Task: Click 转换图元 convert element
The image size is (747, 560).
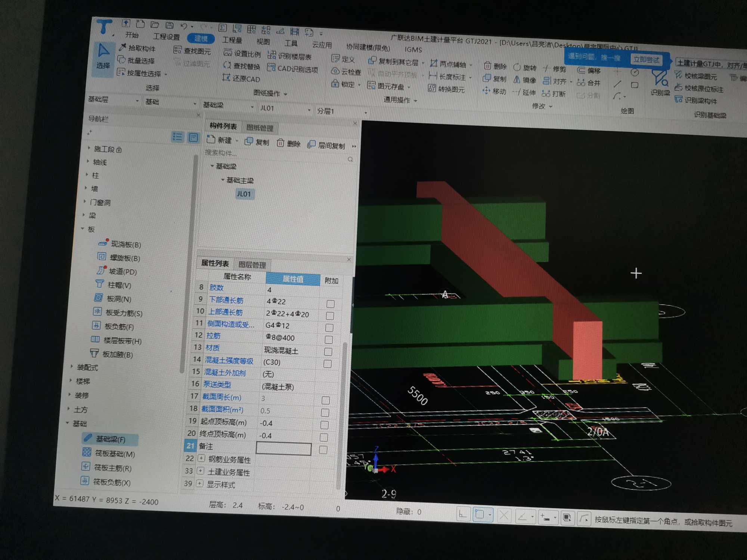Action: 446,89
